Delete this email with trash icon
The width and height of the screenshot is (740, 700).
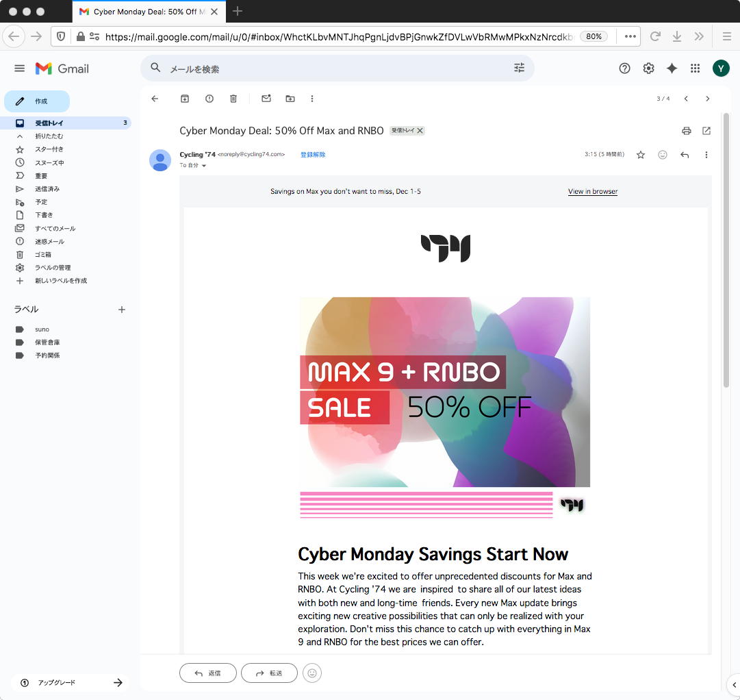[x=233, y=99]
